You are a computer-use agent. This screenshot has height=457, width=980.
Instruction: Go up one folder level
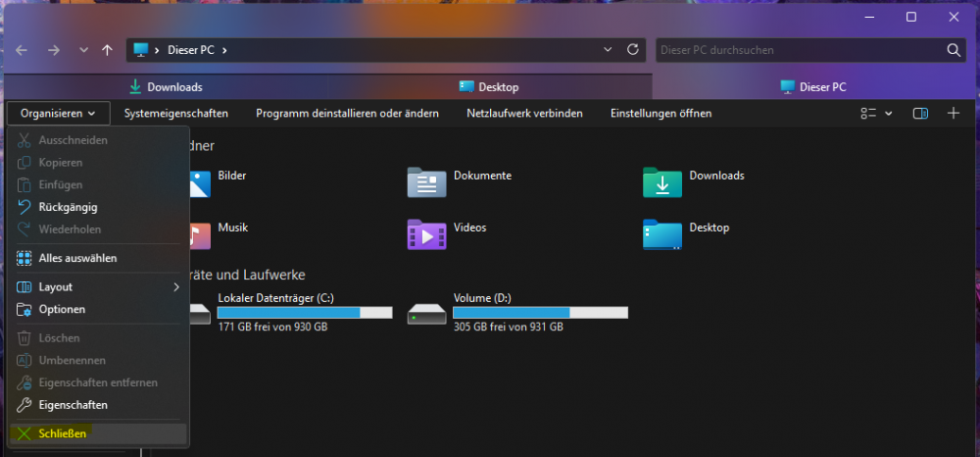[108, 50]
